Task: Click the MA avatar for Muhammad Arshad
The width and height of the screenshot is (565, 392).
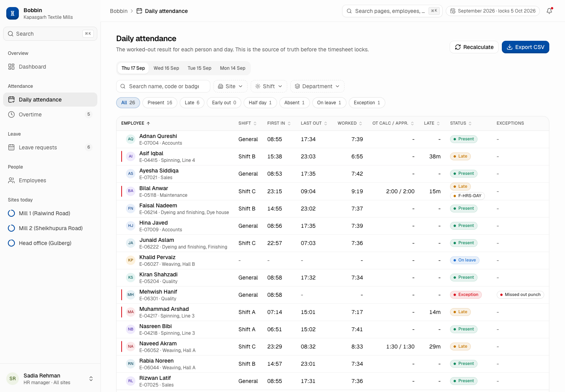Action: (x=131, y=312)
